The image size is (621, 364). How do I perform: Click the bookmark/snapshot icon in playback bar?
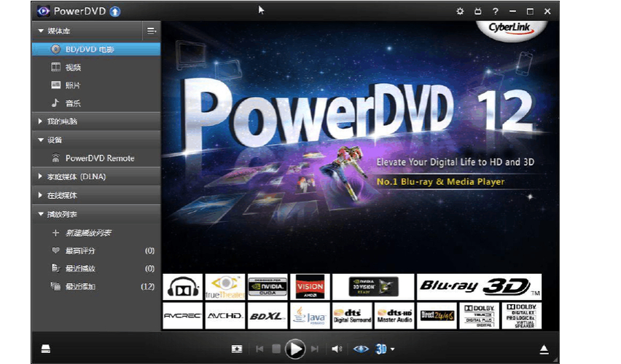click(x=237, y=349)
